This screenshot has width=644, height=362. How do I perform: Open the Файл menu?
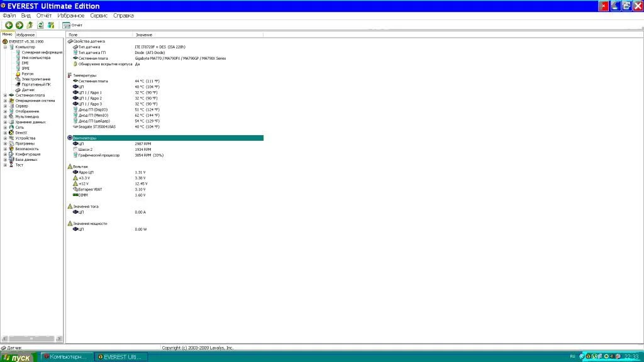point(9,16)
